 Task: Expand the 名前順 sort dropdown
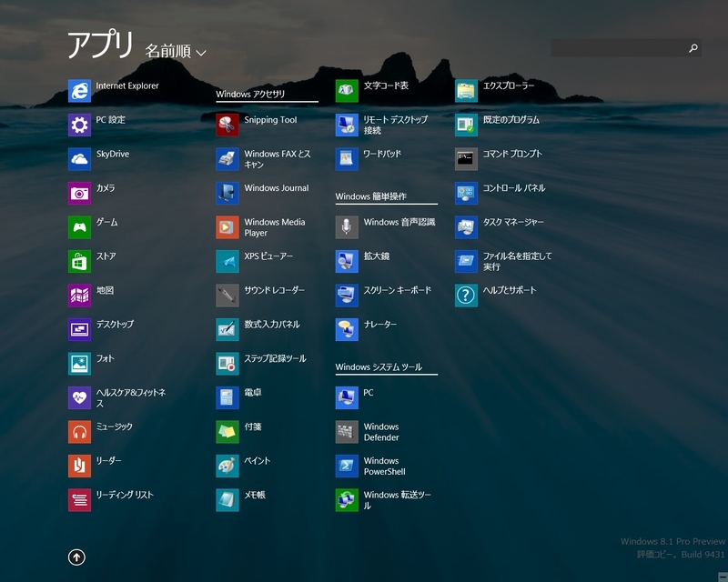176,51
